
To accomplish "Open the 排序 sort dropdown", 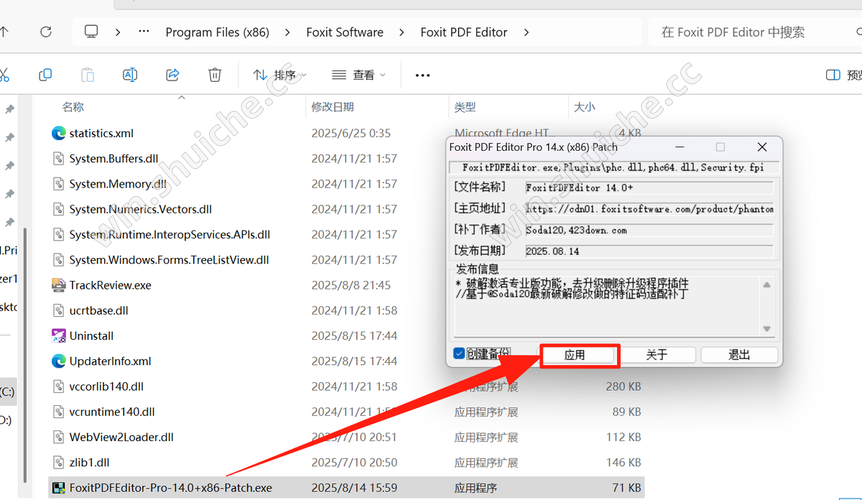I will 280,75.
